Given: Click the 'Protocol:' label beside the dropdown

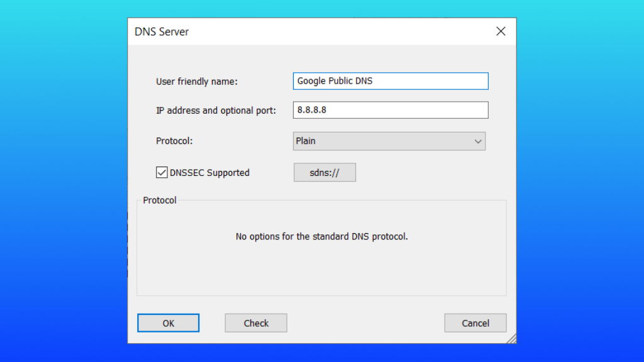Looking at the screenshot, I should [x=174, y=141].
